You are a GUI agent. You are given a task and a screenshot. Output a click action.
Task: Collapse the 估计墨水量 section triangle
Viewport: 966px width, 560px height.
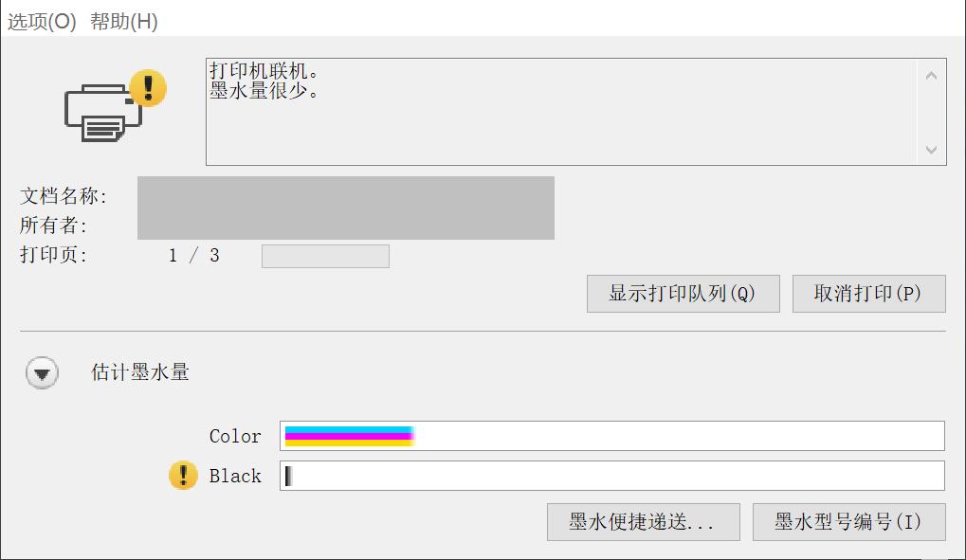click(x=42, y=373)
